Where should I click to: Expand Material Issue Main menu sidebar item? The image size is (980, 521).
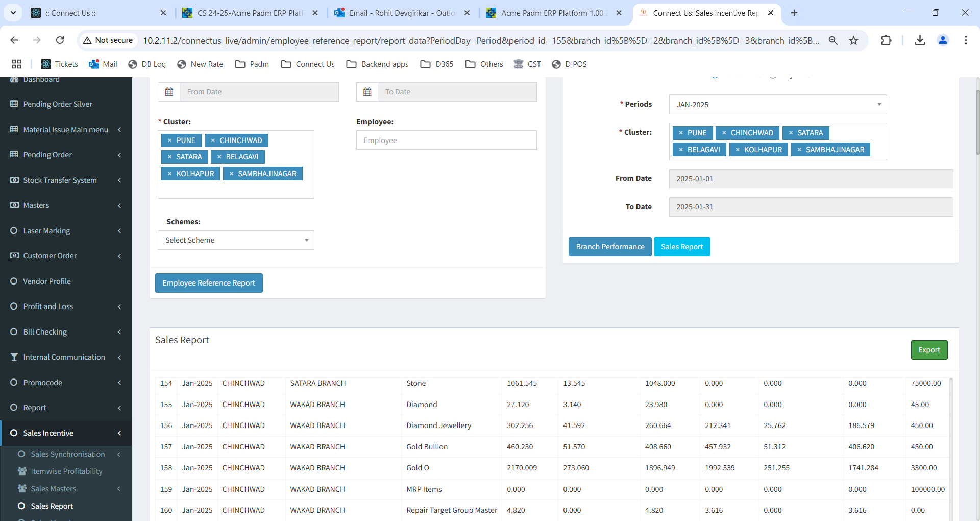click(x=66, y=130)
